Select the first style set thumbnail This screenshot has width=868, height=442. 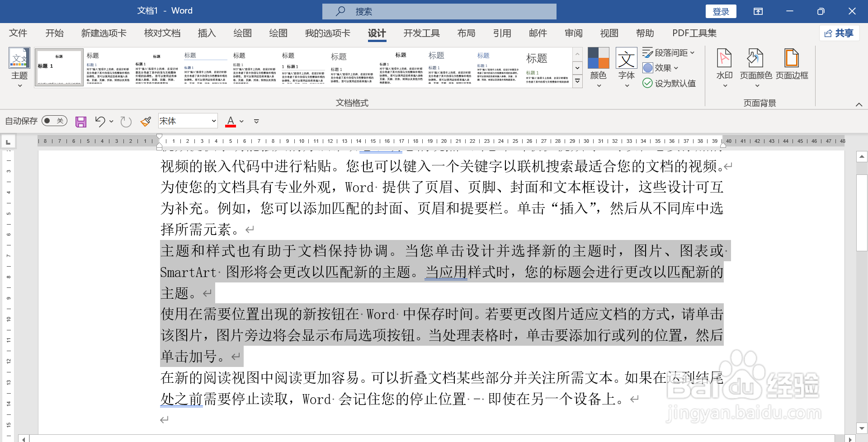[x=59, y=67]
